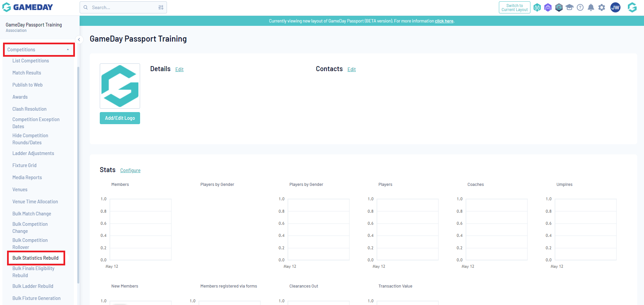Go to Clash Resolution
This screenshot has height=305, width=644.
click(x=30, y=109)
